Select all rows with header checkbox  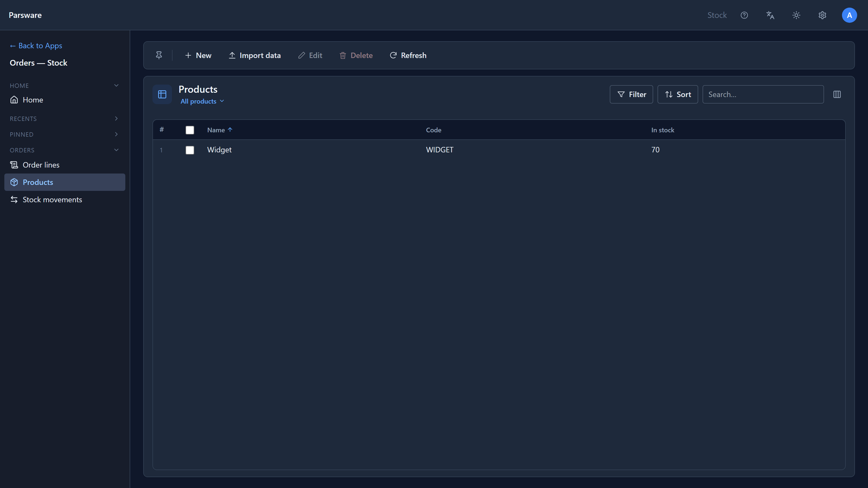tap(190, 130)
